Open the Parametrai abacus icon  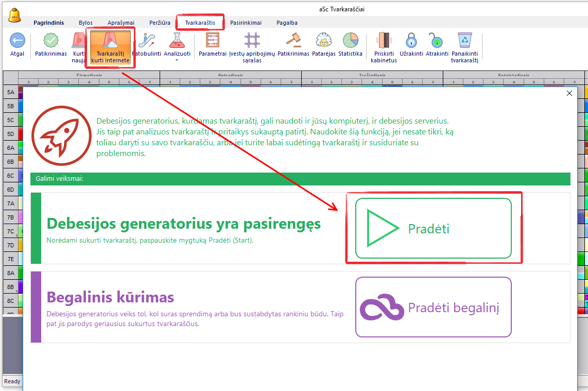point(212,41)
